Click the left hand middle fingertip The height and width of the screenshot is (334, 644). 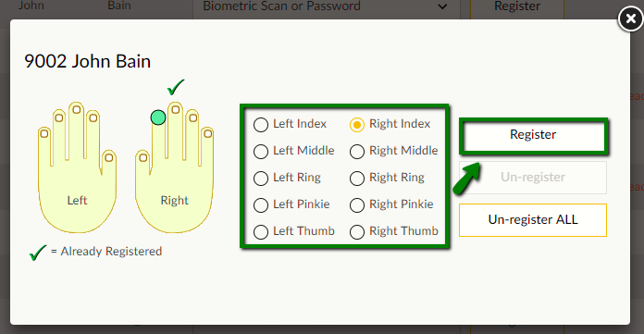(x=77, y=110)
